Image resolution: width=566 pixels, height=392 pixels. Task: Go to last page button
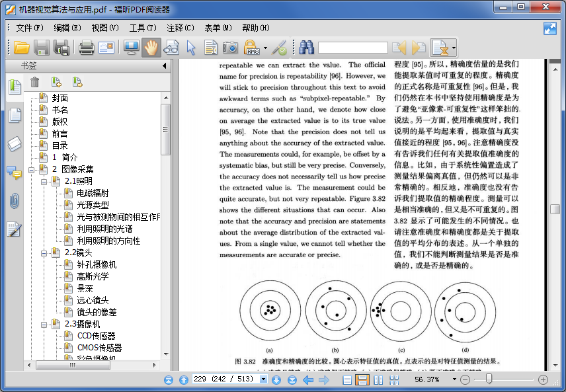click(292, 379)
